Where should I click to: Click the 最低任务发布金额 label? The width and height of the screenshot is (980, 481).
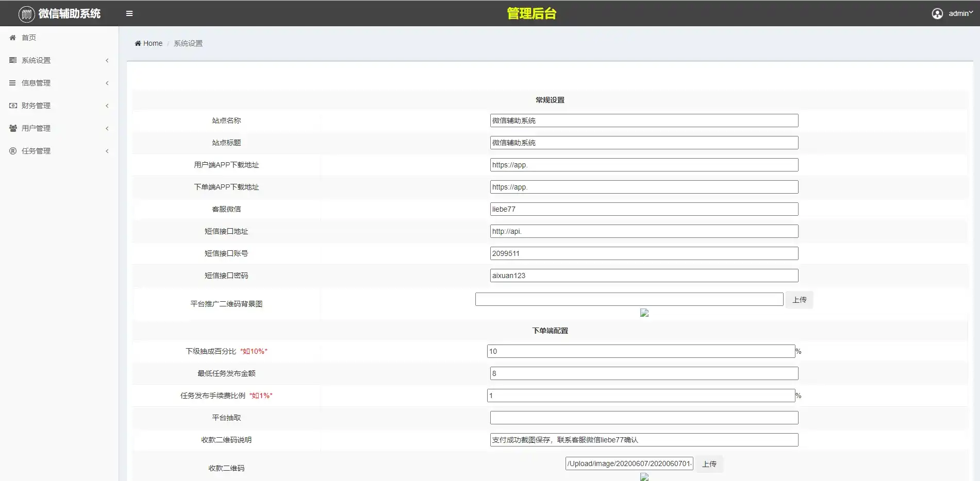[226, 373]
